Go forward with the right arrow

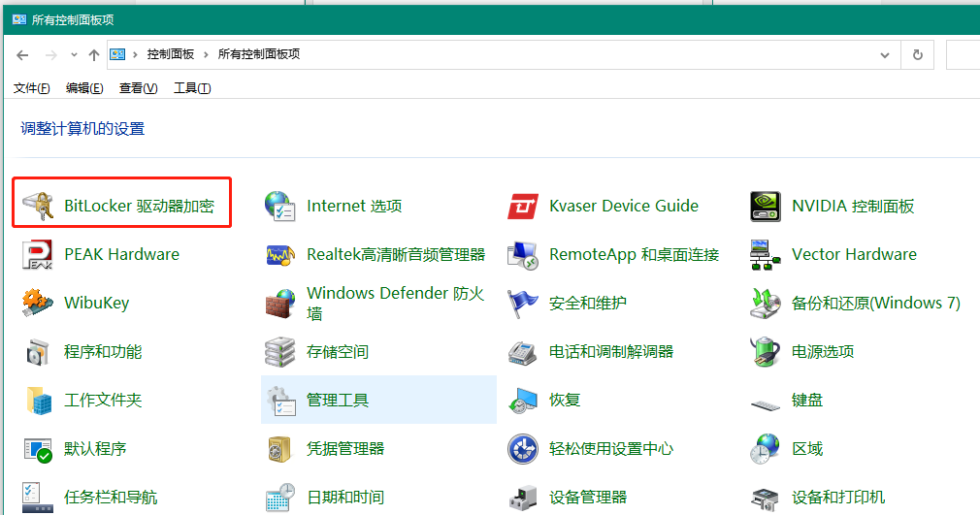point(51,55)
